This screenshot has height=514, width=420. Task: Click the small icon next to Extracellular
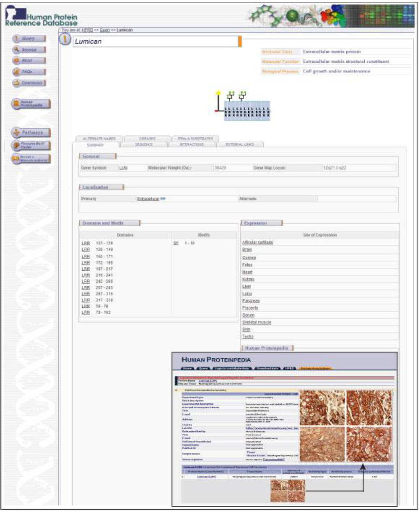pyautogui.click(x=163, y=198)
